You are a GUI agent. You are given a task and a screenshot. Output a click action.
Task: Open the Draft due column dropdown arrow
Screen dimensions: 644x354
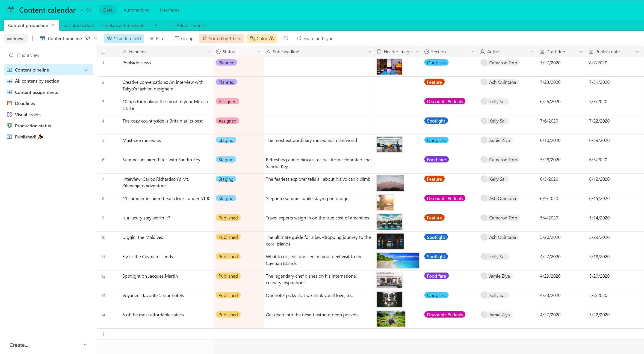click(x=581, y=51)
